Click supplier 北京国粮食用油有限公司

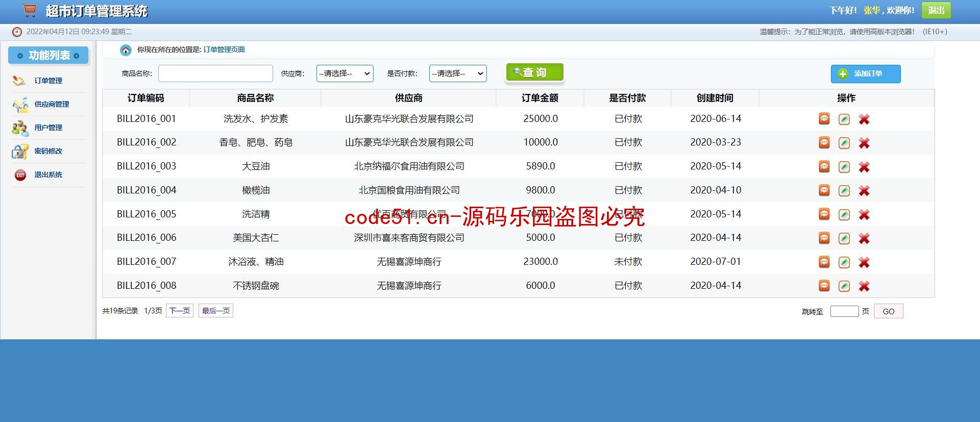(x=409, y=190)
